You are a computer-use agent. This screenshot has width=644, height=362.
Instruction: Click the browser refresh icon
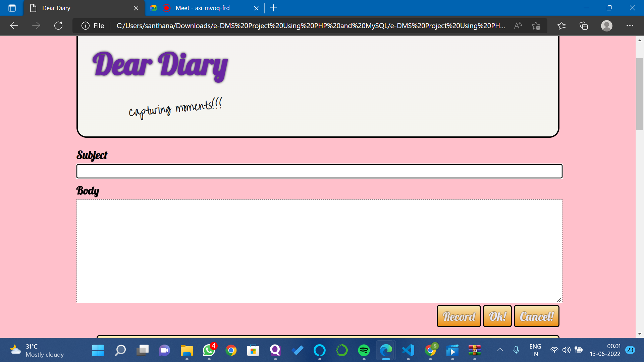click(58, 26)
